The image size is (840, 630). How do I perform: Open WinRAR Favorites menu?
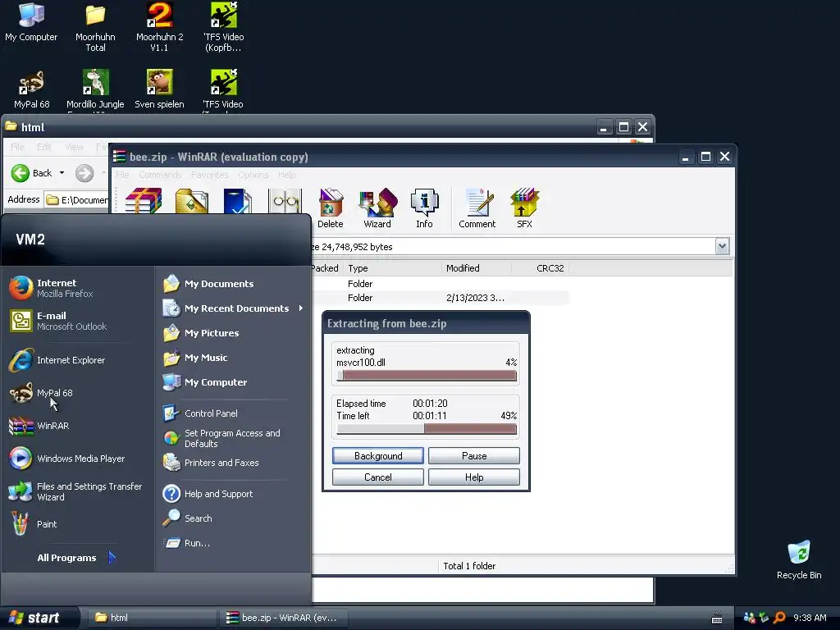point(209,175)
